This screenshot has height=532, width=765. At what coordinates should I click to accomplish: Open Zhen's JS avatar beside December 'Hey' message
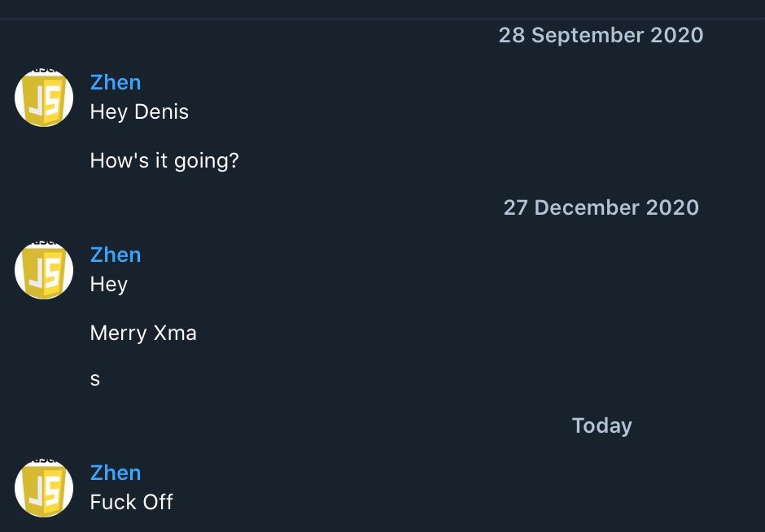[44, 269]
